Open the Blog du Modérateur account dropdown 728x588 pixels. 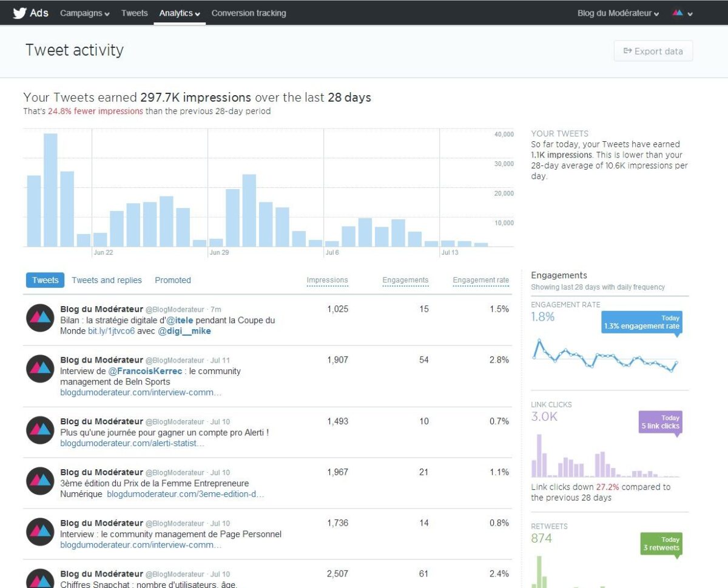[x=618, y=13]
